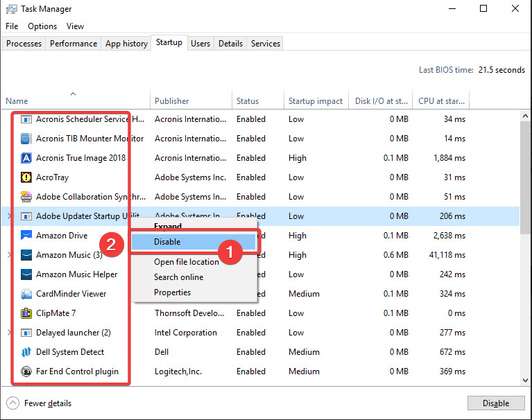This screenshot has width=532, height=420.
Task: Click the Amazon Music Helper icon
Action: 26,274
